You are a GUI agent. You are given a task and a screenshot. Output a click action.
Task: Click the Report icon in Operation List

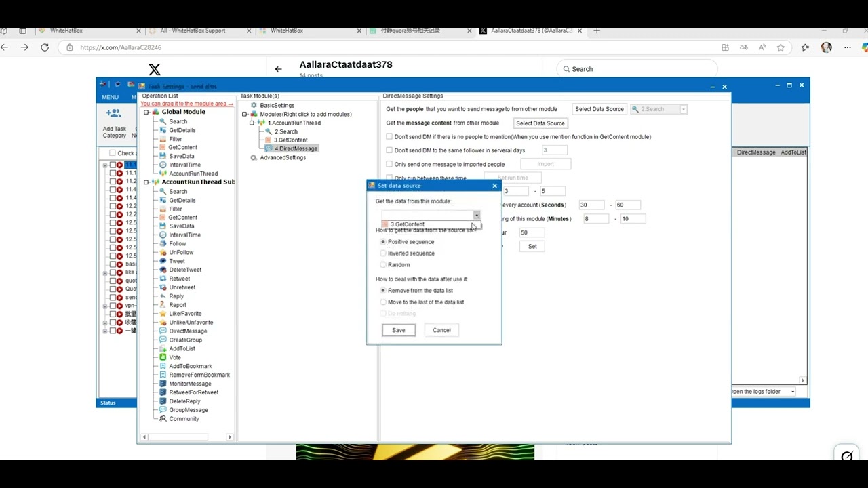coord(163,305)
